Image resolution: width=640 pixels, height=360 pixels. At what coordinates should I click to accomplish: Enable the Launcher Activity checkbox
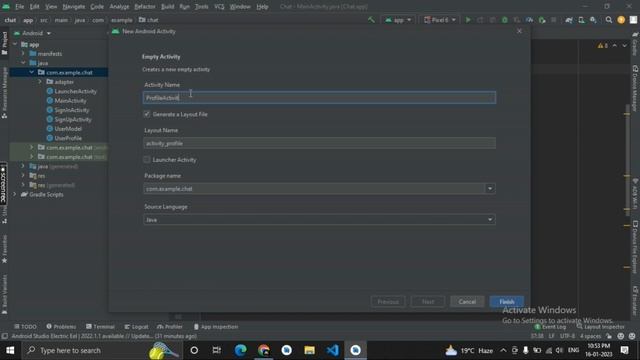[x=147, y=160]
